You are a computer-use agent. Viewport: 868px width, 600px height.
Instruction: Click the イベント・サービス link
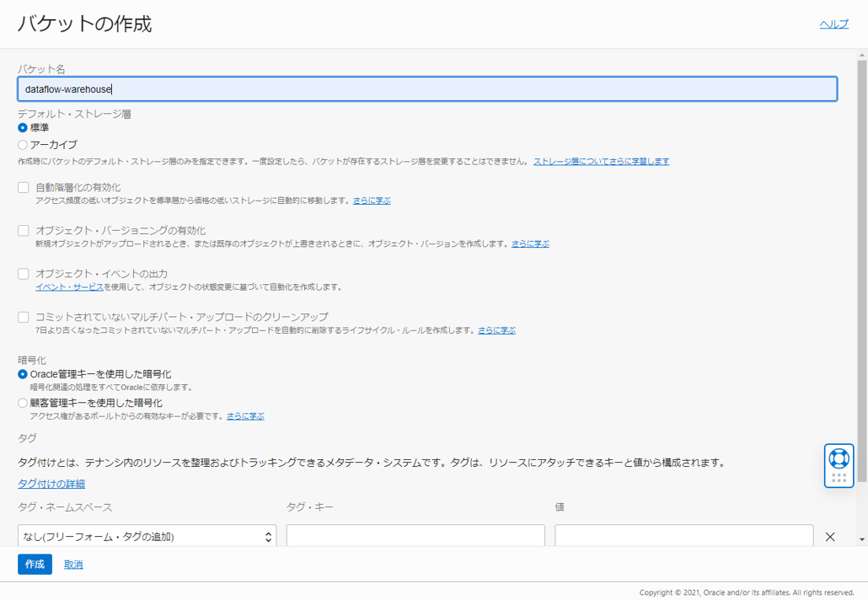69,287
